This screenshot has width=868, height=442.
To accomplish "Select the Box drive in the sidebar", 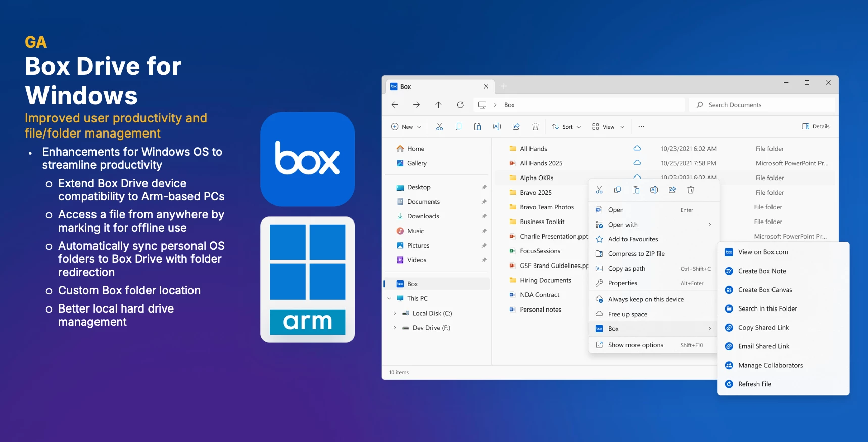I will (x=438, y=284).
